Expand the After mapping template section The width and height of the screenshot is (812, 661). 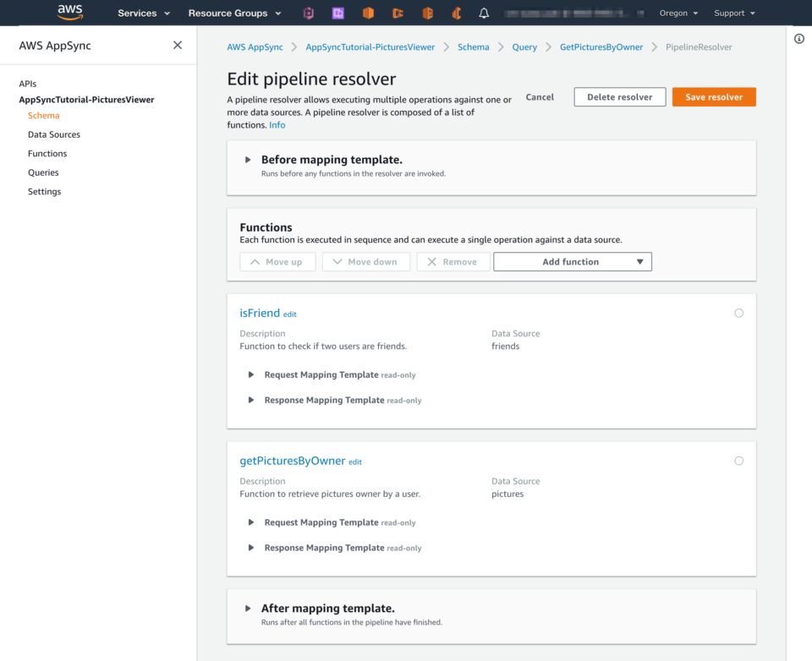pyautogui.click(x=248, y=609)
